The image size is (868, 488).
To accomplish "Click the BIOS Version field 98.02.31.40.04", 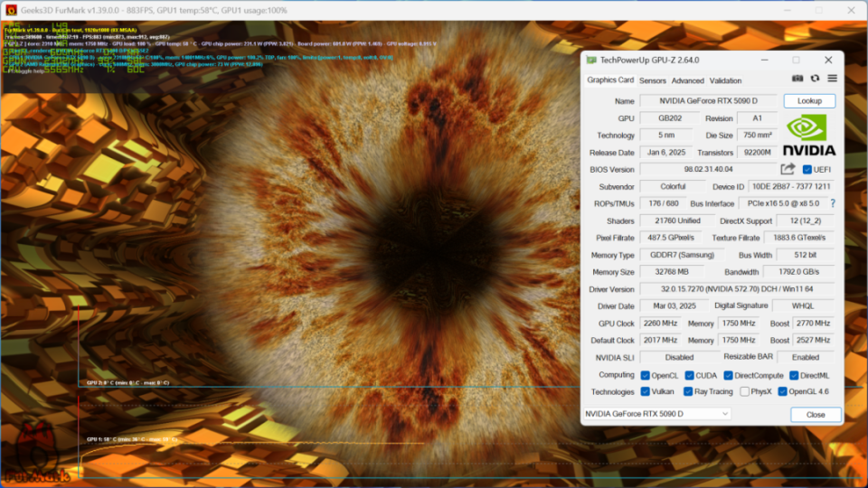I will pos(709,169).
